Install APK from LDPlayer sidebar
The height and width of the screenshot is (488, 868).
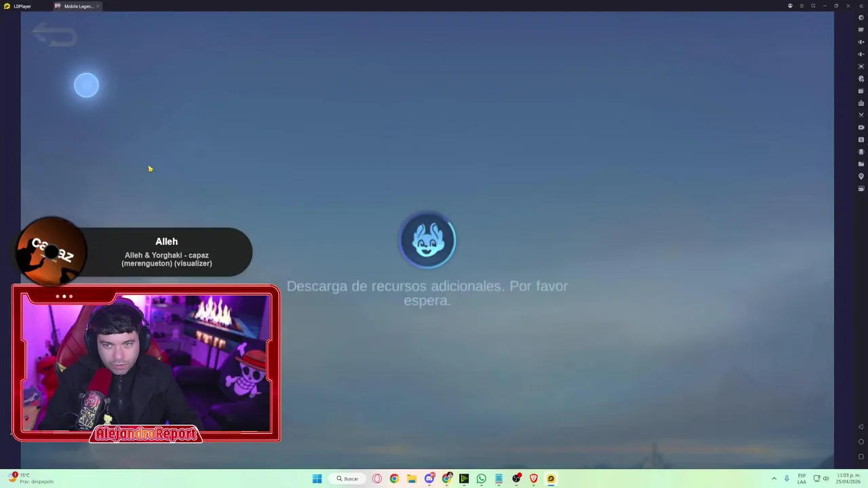pyautogui.click(x=861, y=103)
